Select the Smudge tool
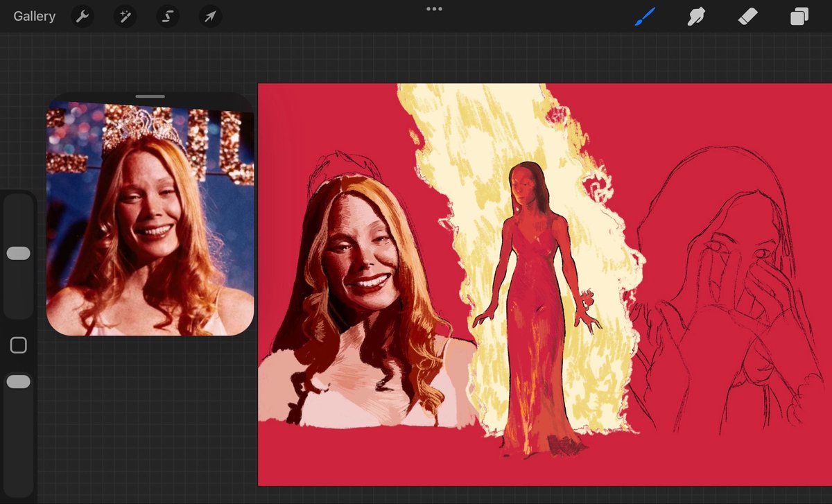The height and width of the screenshot is (504, 832). coord(696,16)
